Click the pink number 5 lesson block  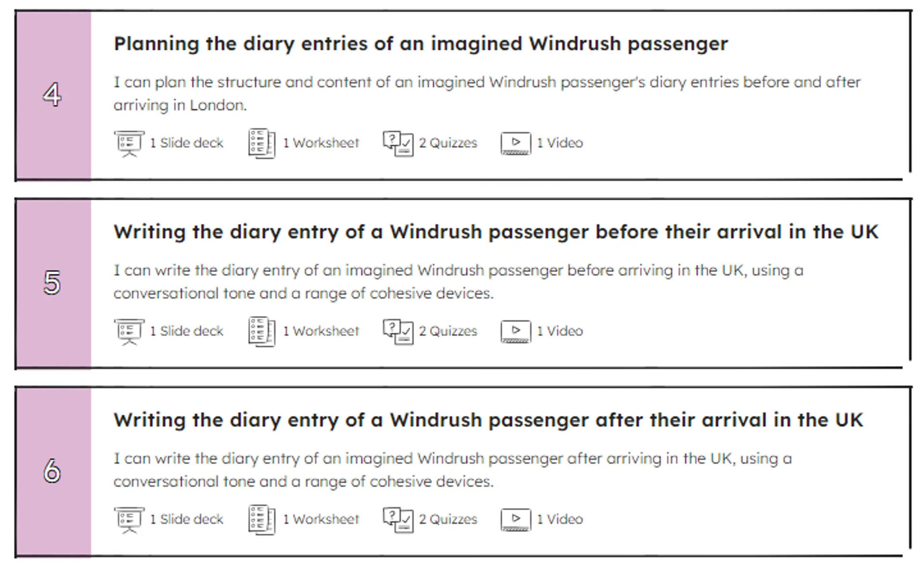tap(53, 283)
